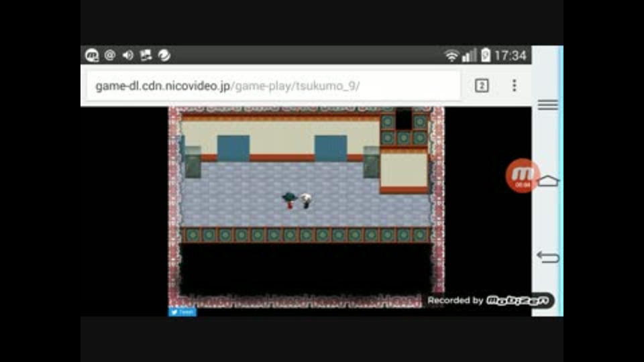Tap the 17:34 clock in status bar
Screen dimensions: 644x362
[x=510, y=56]
